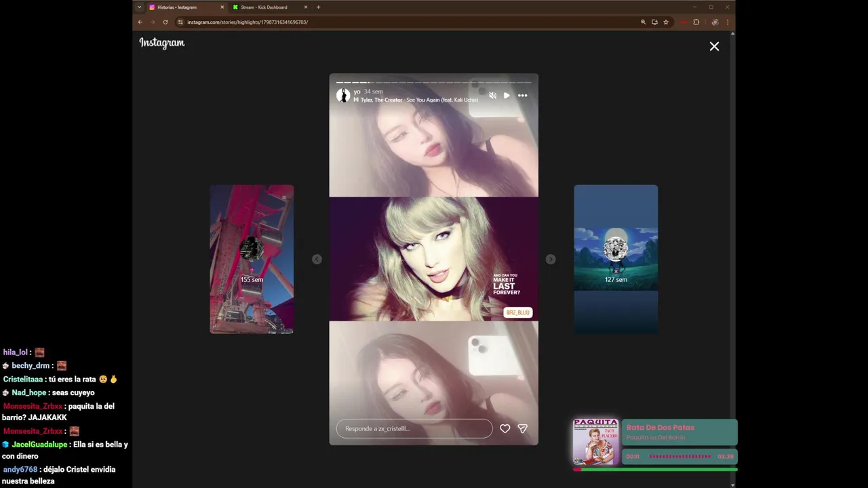Open the 127 sem story thumbnail

point(616,259)
